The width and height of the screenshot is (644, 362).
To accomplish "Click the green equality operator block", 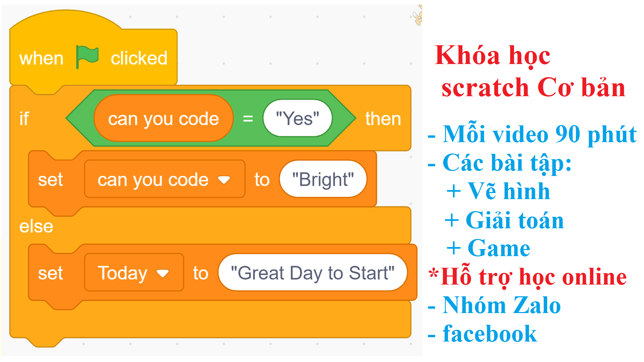I will point(249,118).
